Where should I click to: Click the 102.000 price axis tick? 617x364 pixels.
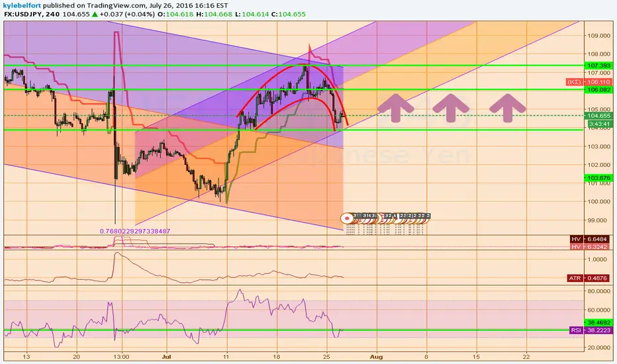coord(599,165)
